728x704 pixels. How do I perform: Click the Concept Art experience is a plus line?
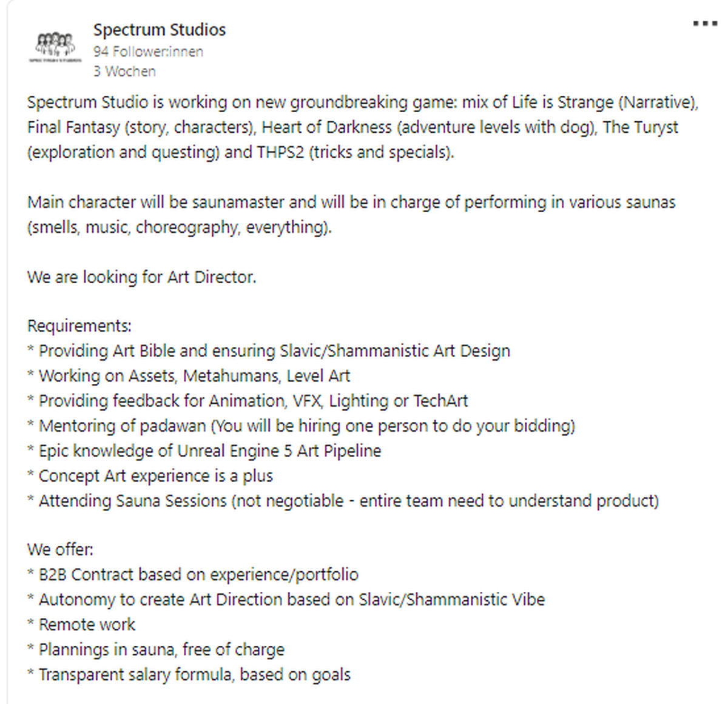click(150, 476)
